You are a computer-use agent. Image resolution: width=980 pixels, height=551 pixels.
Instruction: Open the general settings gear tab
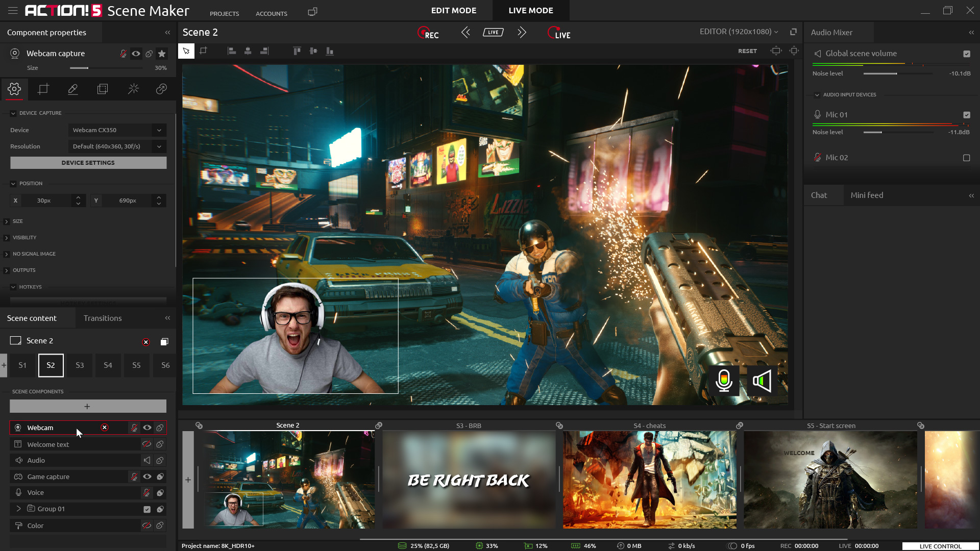14,89
